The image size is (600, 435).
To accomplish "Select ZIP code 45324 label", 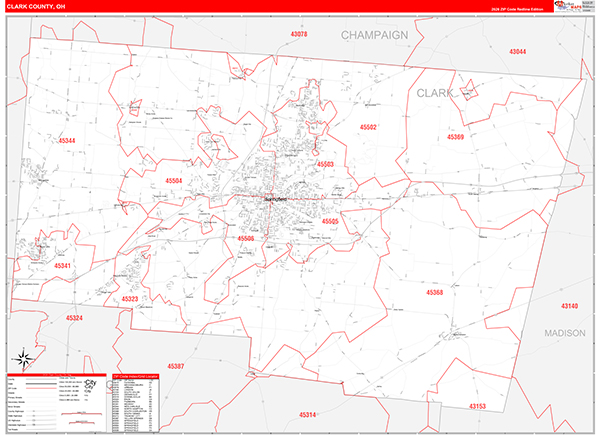I will (x=74, y=318).
